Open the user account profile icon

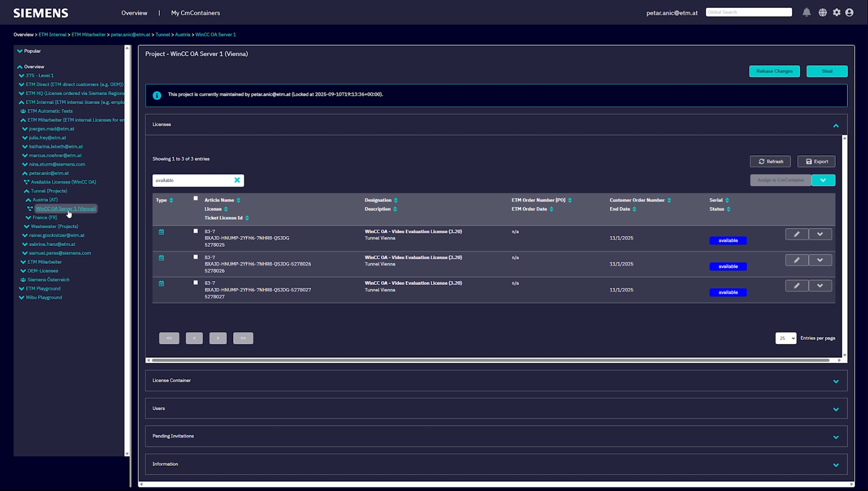pos(849,13)
